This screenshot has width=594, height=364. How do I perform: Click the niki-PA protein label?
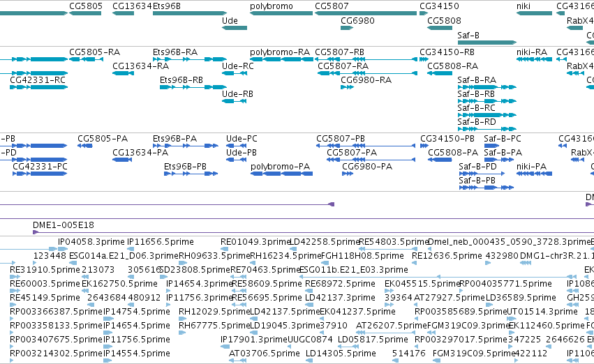coord(531,167)
